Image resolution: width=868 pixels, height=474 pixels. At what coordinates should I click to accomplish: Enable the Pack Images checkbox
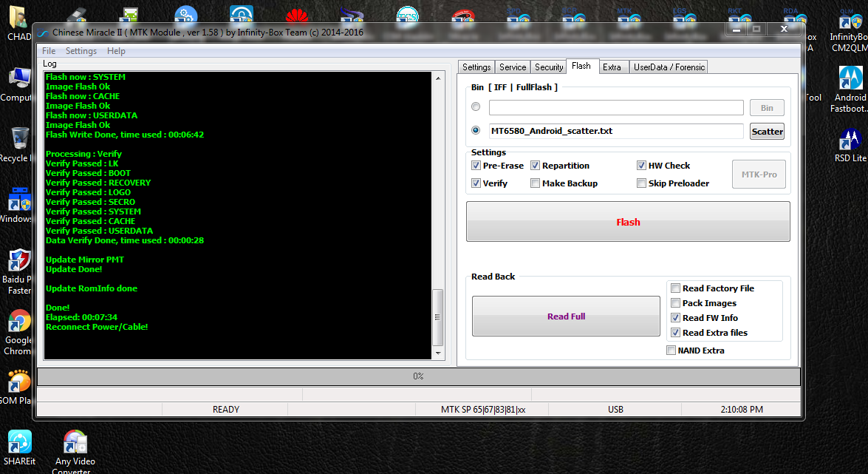click(x=675, y=302)
